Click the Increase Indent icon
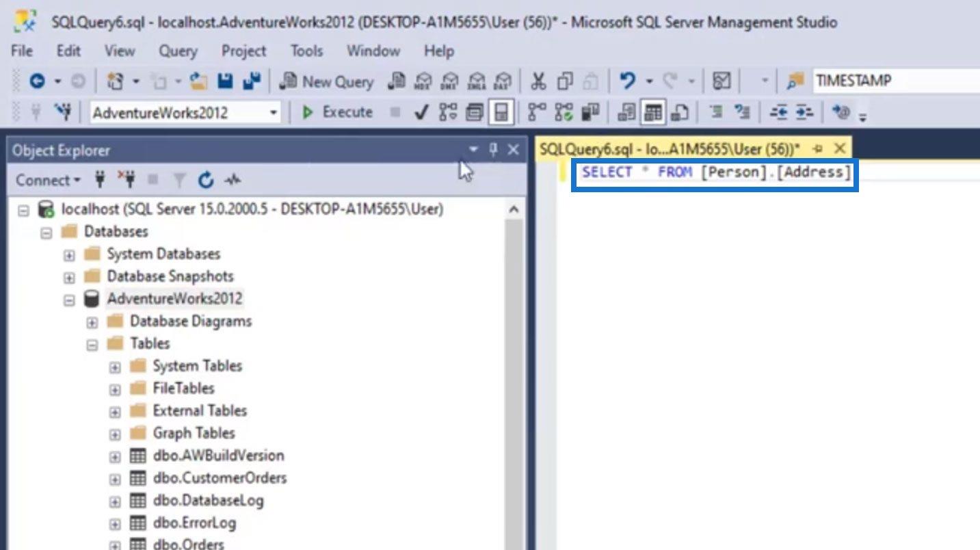Image resolution: width=980 pixels, height=550 pixels. [x=805, y=112]
